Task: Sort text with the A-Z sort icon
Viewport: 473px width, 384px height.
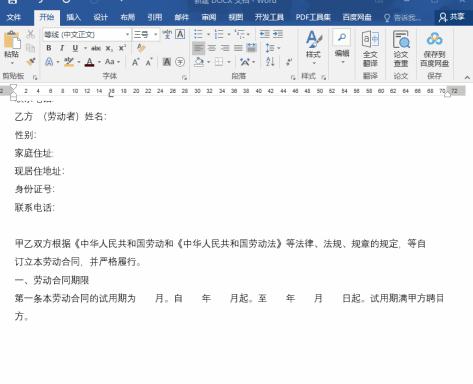Action: tap(270, 62)
